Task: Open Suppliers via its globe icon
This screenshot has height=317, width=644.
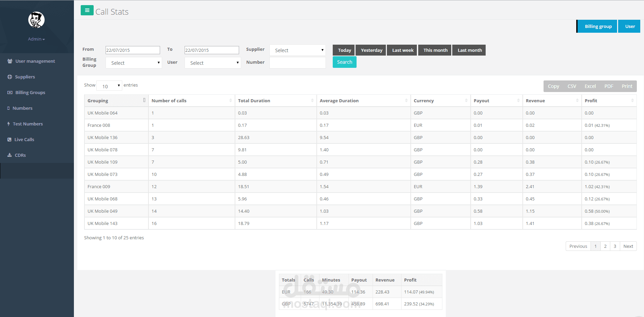Action: point(10,77)
